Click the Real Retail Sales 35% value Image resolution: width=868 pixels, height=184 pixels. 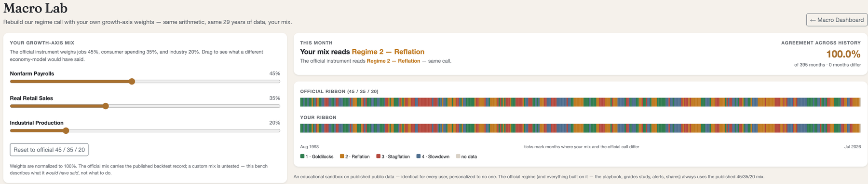coord(274,98)
